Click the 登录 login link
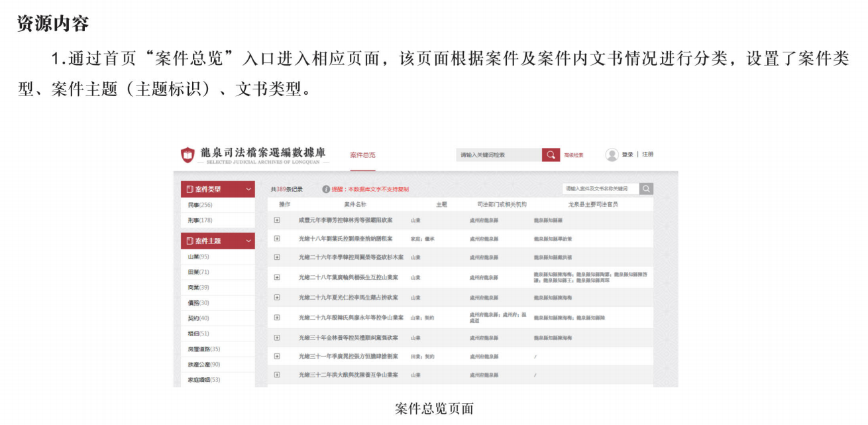Image resolution: width=868 pixels, height=425 pixels. tap(627, 154)
